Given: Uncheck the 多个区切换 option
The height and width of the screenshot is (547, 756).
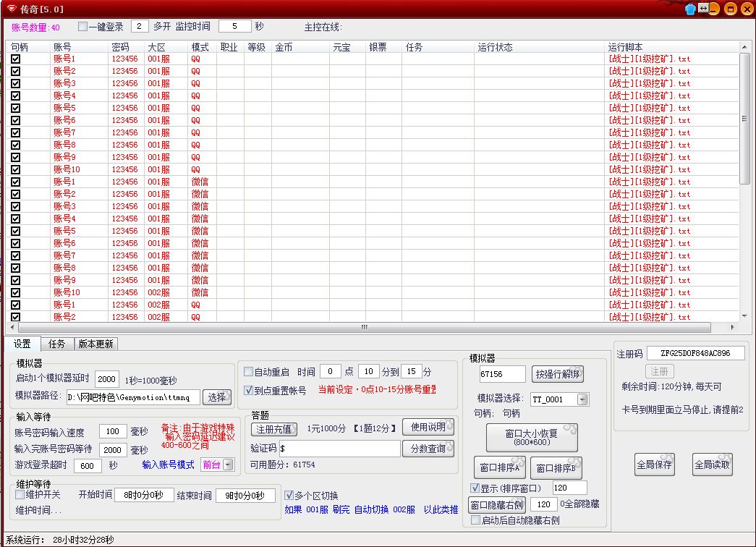Looking at the screenshot, I should 289,496.
